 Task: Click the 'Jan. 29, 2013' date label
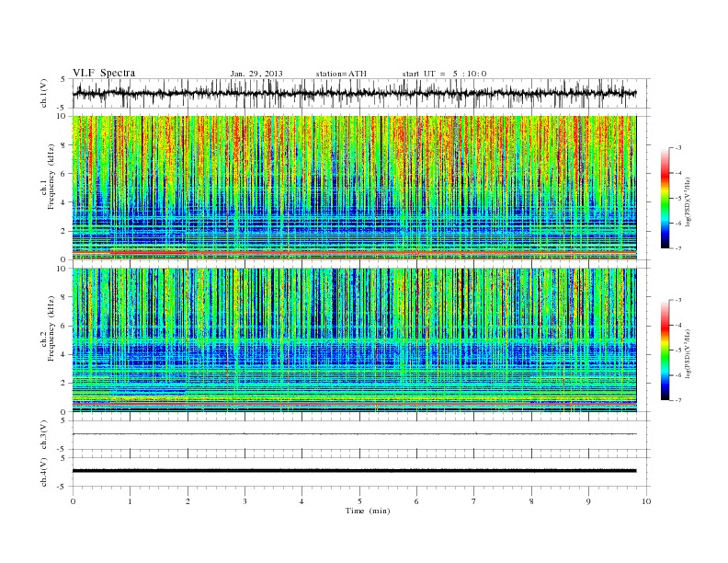pyautogui.click(x=256, y=74)
